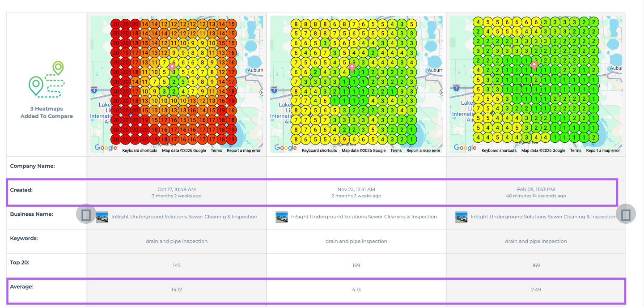644x307 pixels.
Task: Click the average value "4.13"
Action: [x=356, y=290]
